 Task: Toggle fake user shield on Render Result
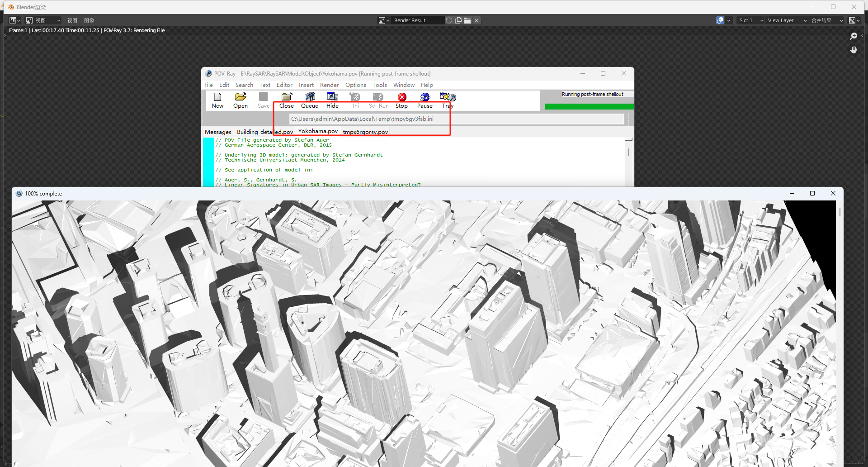449,20
